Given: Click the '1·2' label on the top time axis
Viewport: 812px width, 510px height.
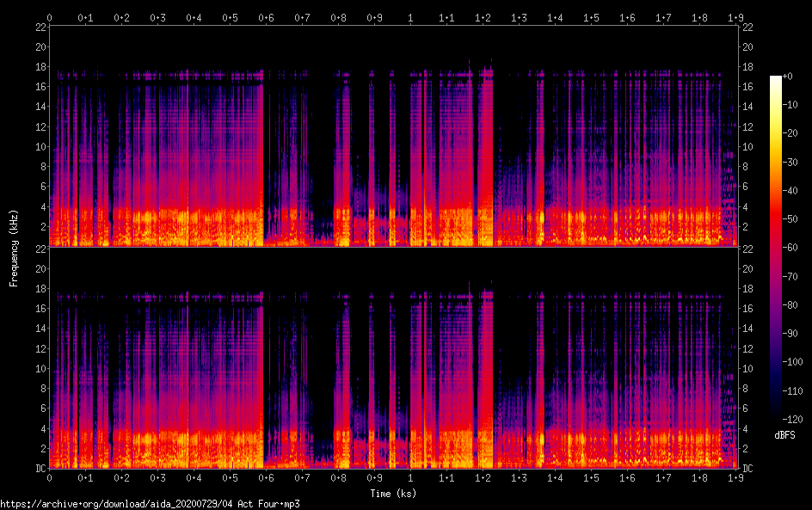Looking at the screenshot, I should tap(483, 18).
